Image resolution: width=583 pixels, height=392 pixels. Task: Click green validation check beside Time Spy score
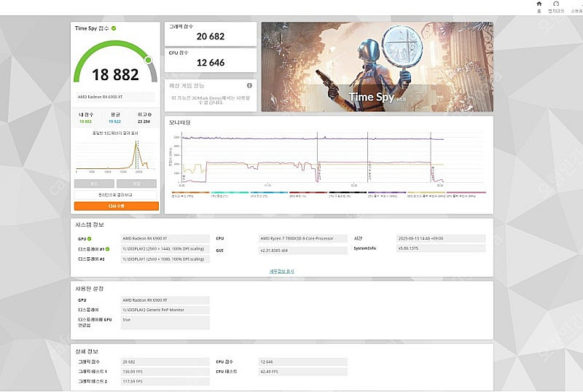tap(114, 28)
